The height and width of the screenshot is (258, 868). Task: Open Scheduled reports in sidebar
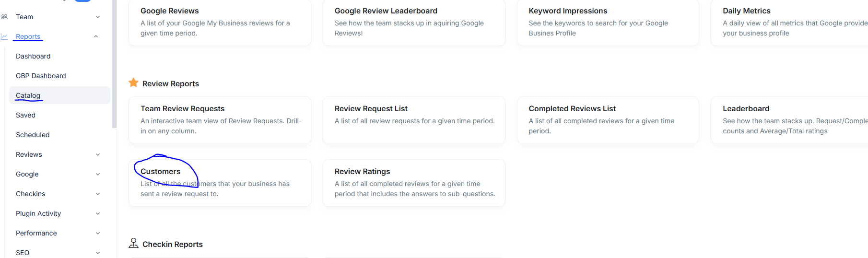[33, 135]
